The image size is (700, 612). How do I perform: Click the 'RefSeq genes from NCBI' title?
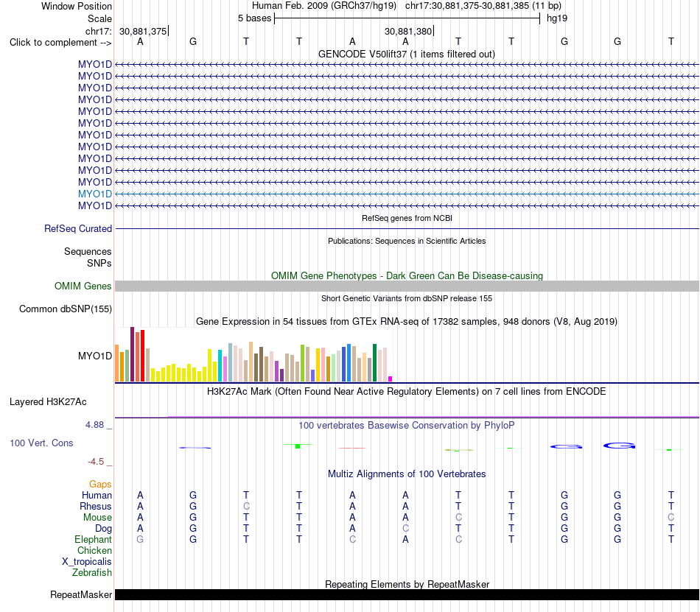(407, 218)
